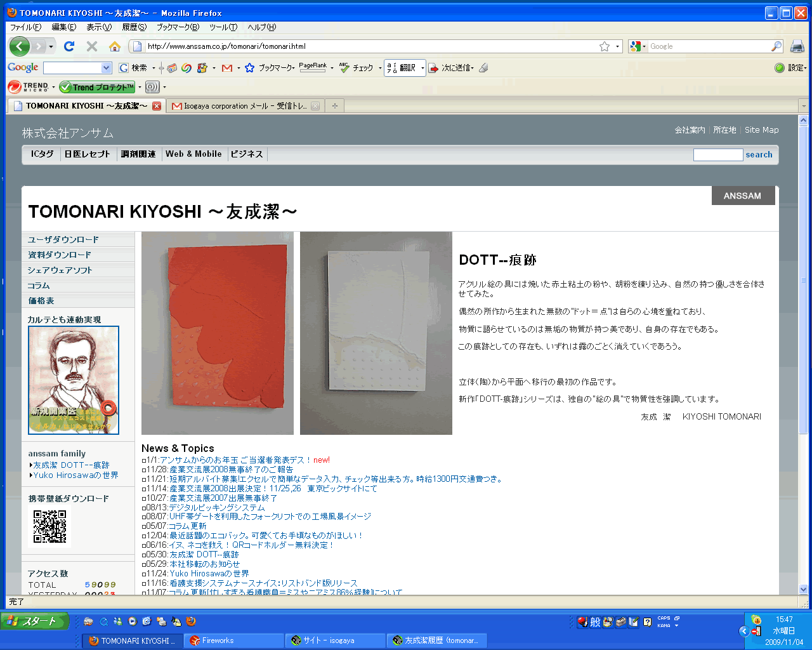Click the Firefox quick launch icon in taskbar

point(191,621)
